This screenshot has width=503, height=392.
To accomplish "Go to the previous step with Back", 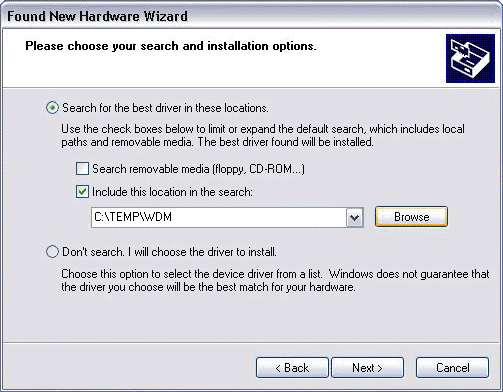I will pyautogui.click(x=292, y=368).
